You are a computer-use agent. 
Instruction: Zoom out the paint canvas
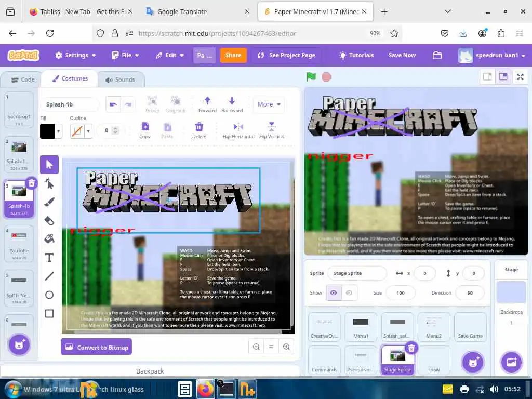[256, 347]
